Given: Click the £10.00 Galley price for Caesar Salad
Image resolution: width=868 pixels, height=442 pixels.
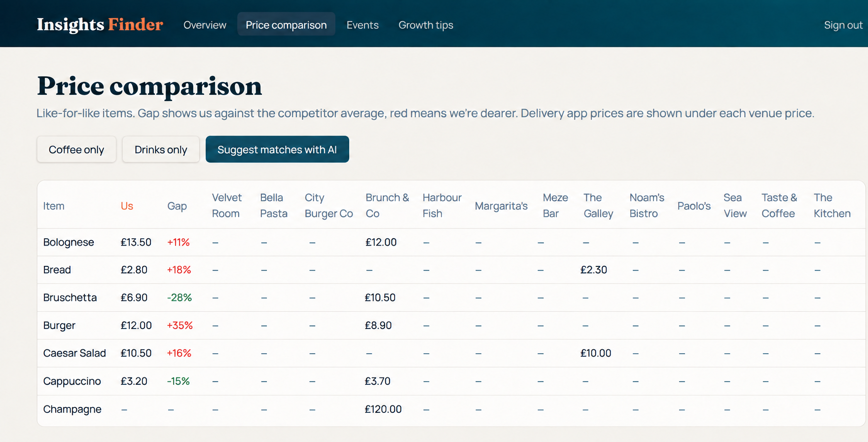Looking at the screenshot, I should click(596, 353).
